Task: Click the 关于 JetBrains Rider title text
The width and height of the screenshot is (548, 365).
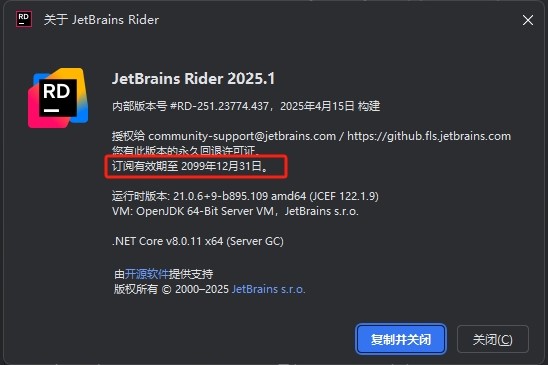Action: [101, 20]
